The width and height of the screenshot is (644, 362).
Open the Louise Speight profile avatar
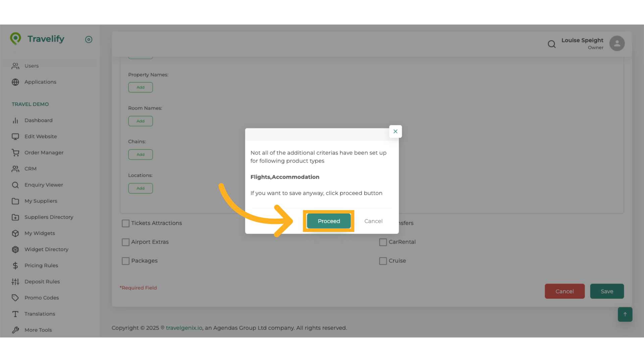(x=617, y=43)
